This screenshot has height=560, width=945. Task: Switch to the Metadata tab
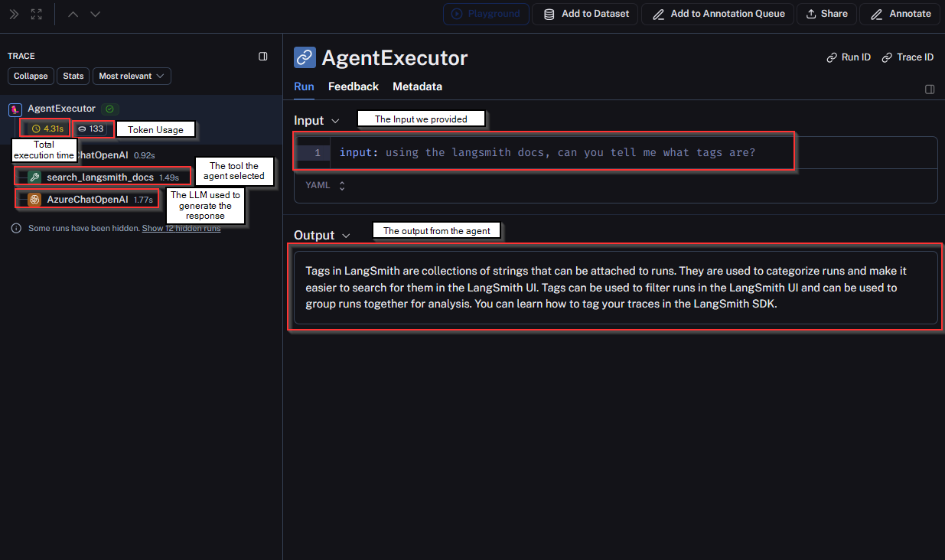tap(417, 86)
